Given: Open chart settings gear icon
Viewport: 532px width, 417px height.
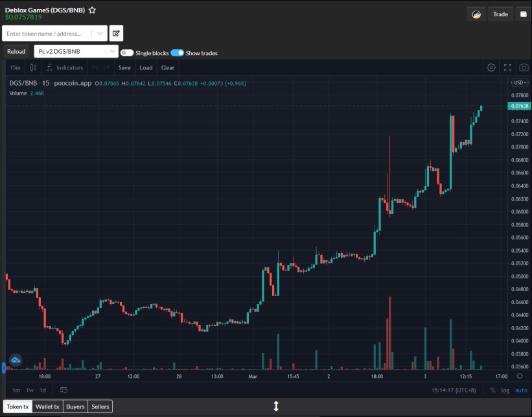Looking at the screenshot, I should click(491, 67).
